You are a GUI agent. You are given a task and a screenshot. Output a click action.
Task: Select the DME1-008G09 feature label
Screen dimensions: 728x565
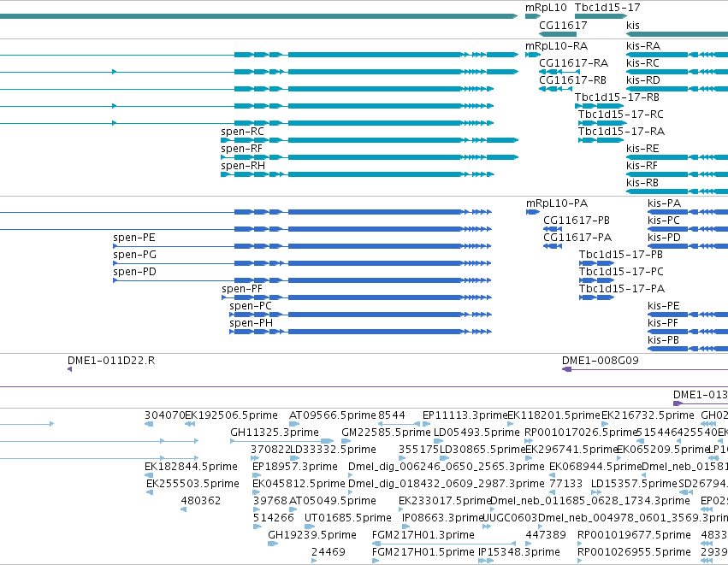click(x=600, y=361)
